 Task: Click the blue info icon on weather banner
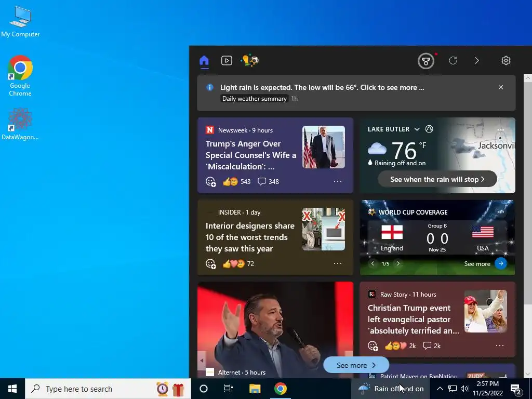point(210,87)
